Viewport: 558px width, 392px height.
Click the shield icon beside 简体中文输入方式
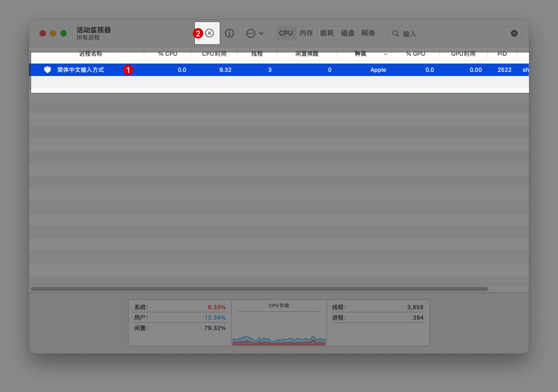pyautogui.click(x=47, y=70)
